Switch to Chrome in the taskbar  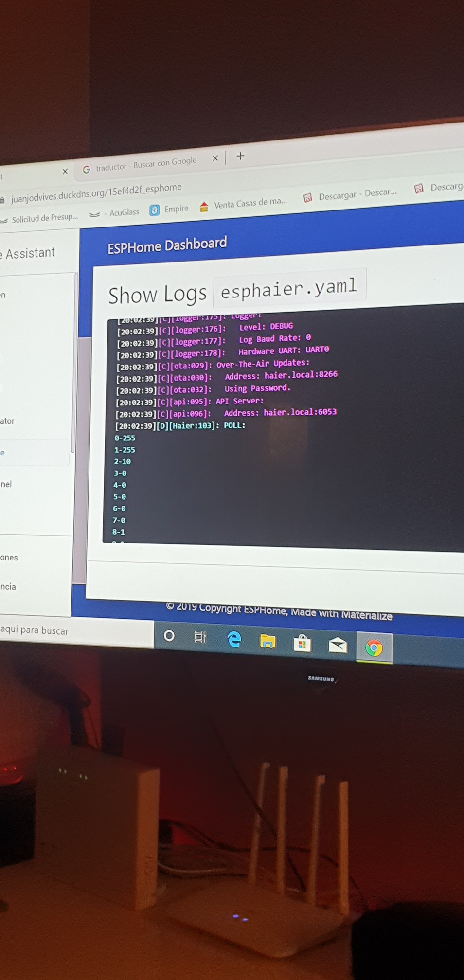click(x=374, y=647)
